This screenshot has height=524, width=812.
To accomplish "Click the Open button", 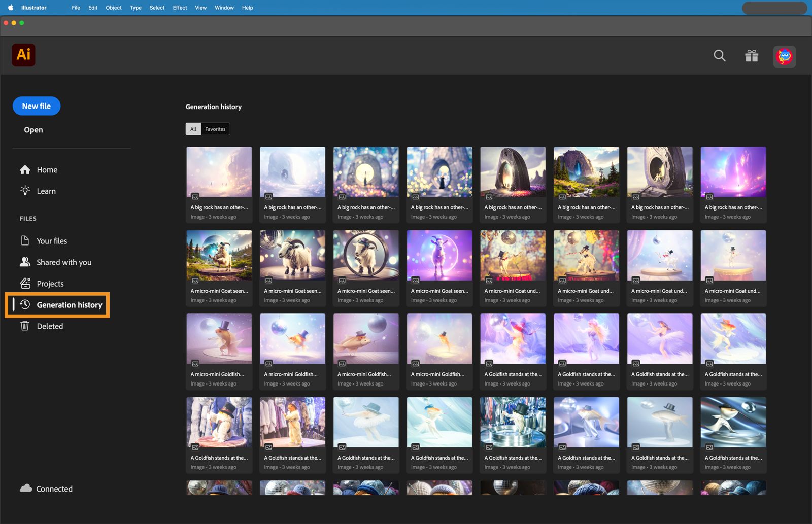I will (33, 130).
